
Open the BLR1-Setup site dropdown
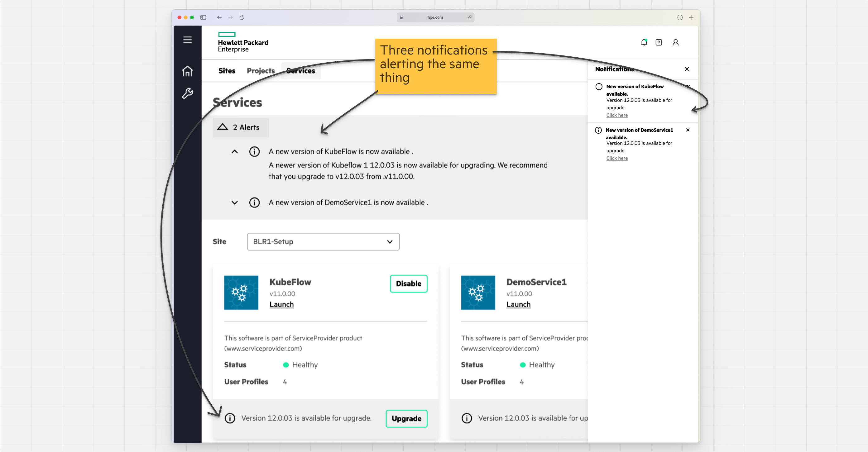323,241
